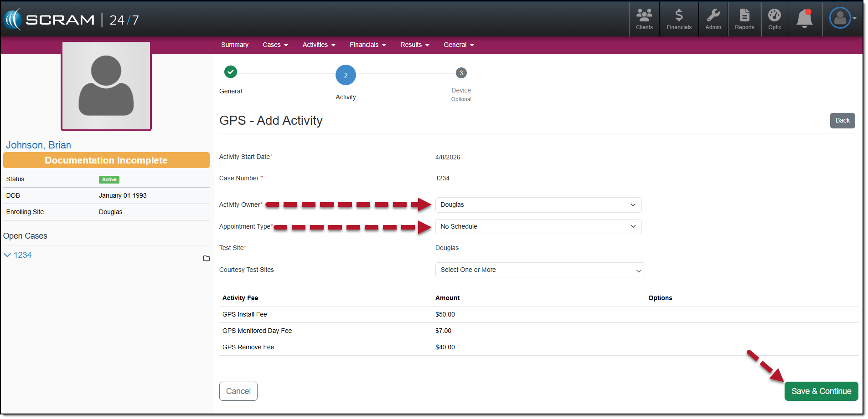
Task: Open the Activities menu
Action: 319,45
